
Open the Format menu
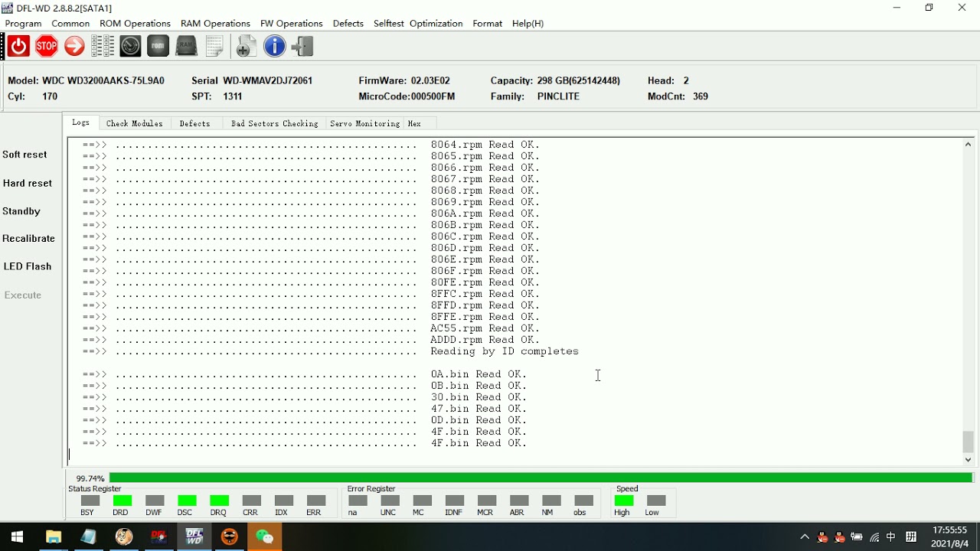click(488, 24)
